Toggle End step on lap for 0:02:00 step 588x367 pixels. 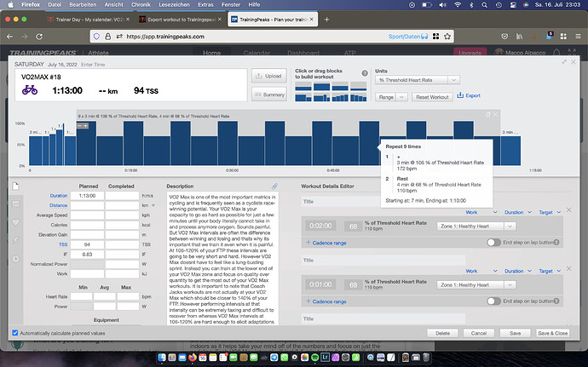pyautogui.click(x=493, y=242)
